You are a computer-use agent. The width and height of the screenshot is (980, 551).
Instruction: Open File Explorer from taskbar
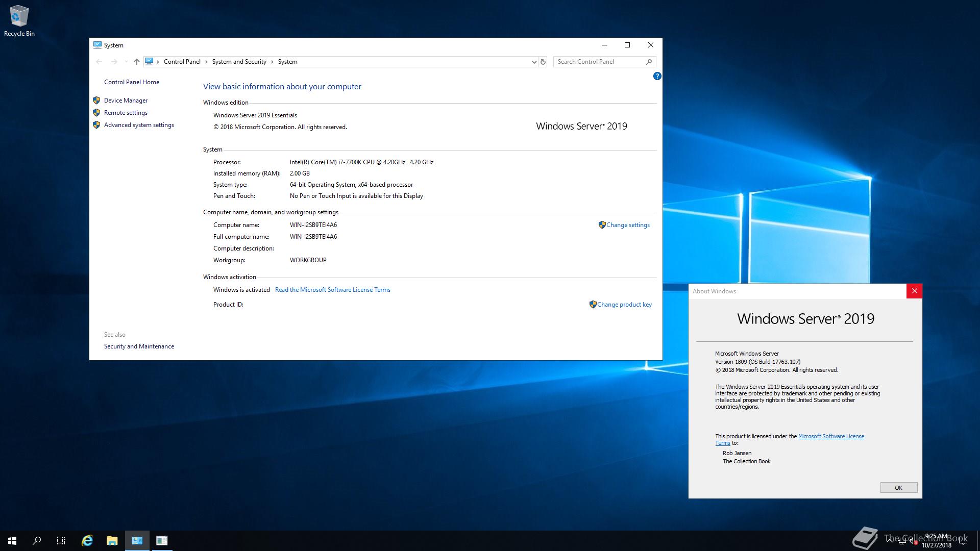112,541
